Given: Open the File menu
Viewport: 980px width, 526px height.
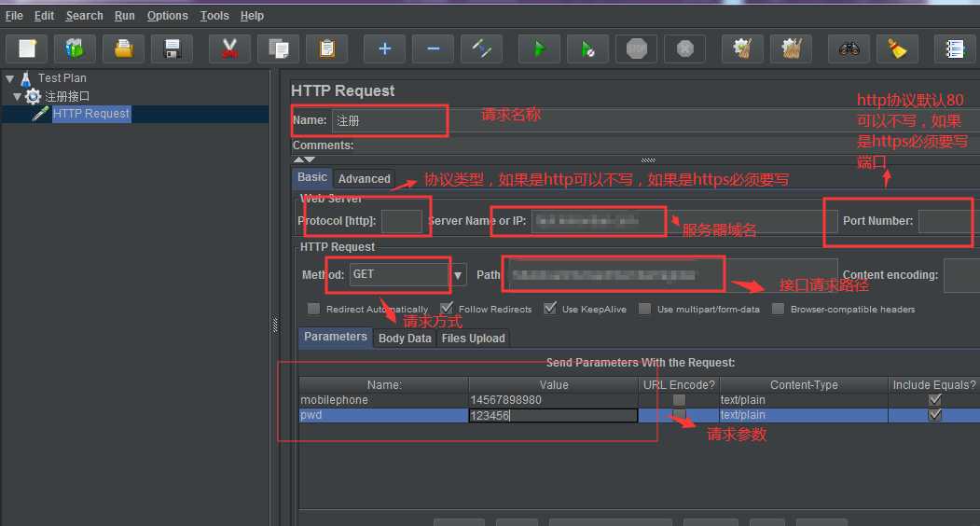Looking at the screenshot, I should coord(14,16).
